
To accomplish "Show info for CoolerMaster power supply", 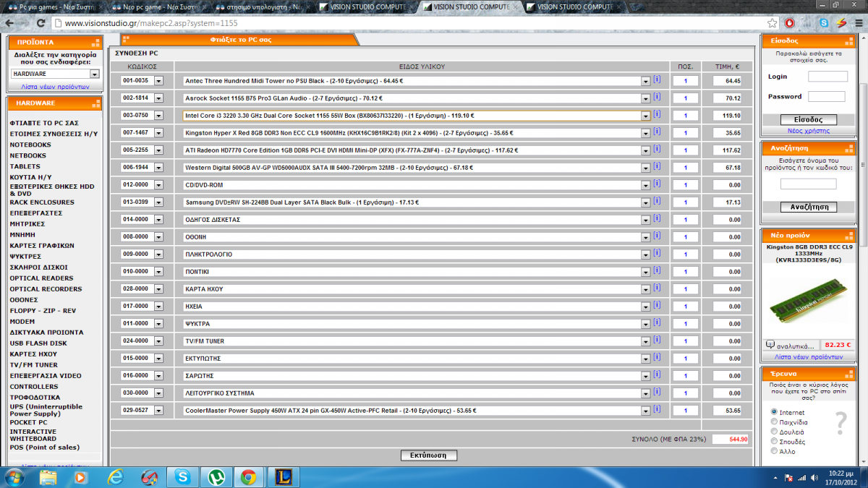I will point(657,408).
